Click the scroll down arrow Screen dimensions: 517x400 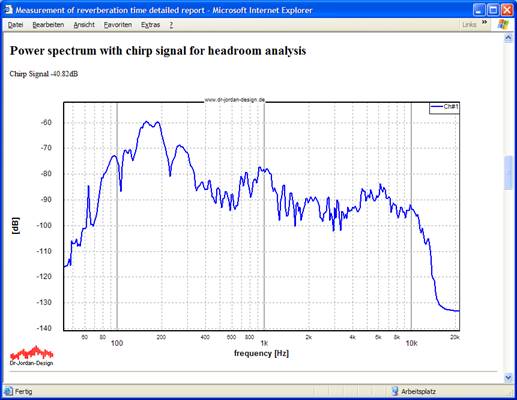[508, 378]
